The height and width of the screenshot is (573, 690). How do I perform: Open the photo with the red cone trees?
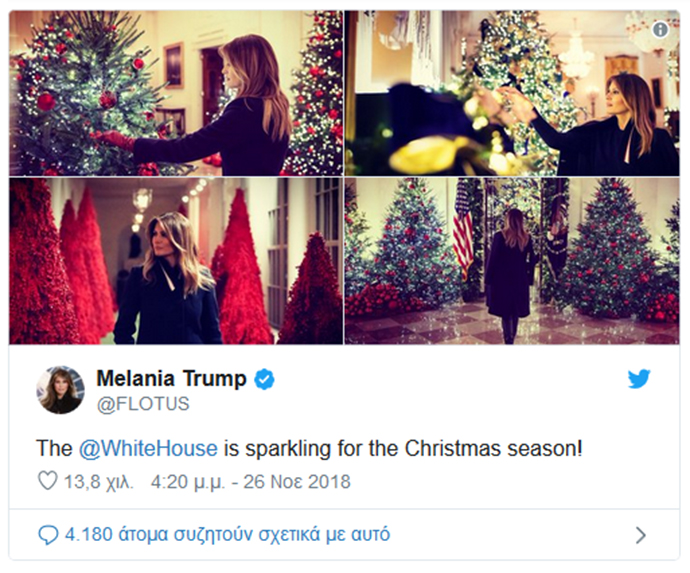click(x=176, y=261)
